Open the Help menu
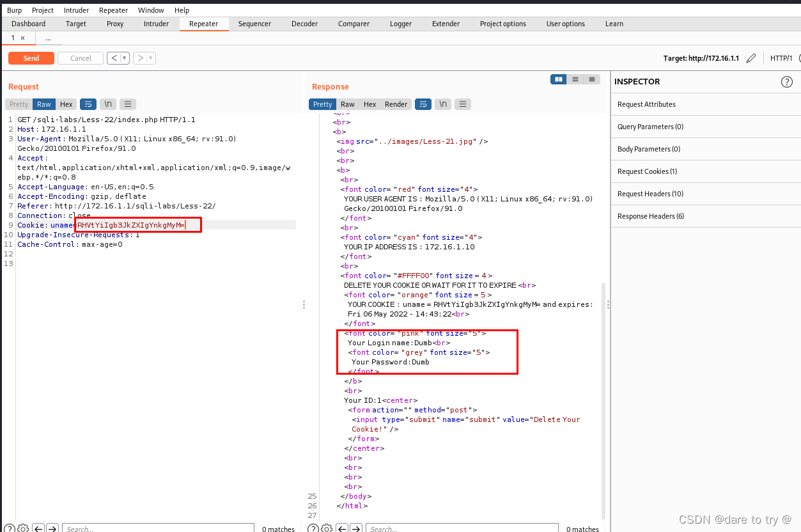Screen dimensions: 801x532 pyautogui.click(x=182, y=10)
